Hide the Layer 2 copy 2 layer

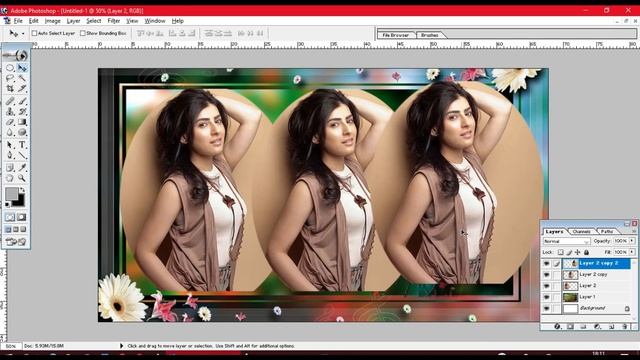pyautogui.click(x=546, y=264)
